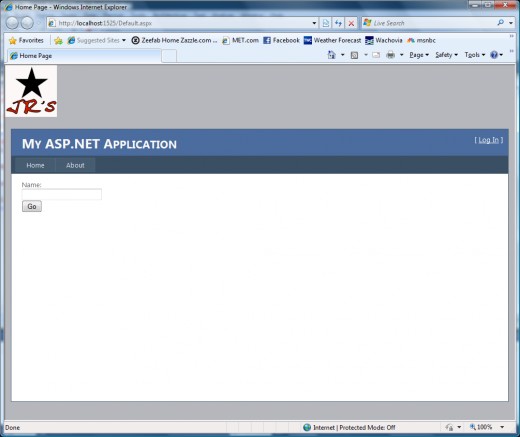This screenshot has width=520, height=437.
Task: Click the JR's star logo image
Action: [x=31, y=91]
